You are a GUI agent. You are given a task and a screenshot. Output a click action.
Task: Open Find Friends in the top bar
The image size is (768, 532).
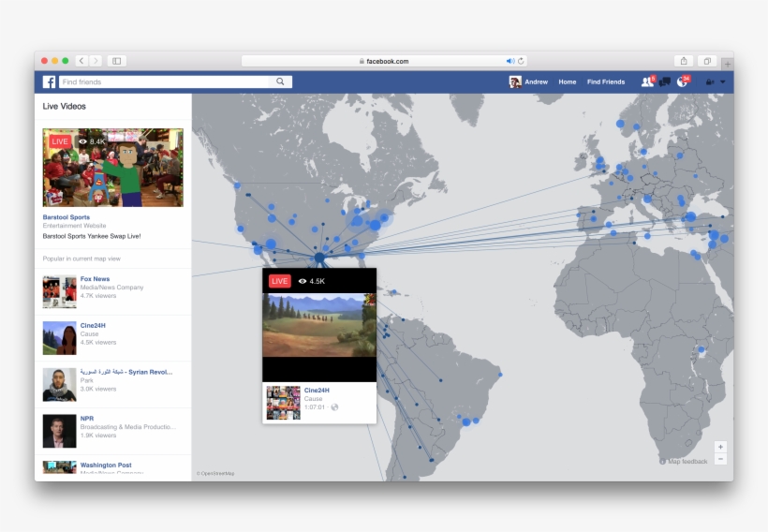coord(606,82)
